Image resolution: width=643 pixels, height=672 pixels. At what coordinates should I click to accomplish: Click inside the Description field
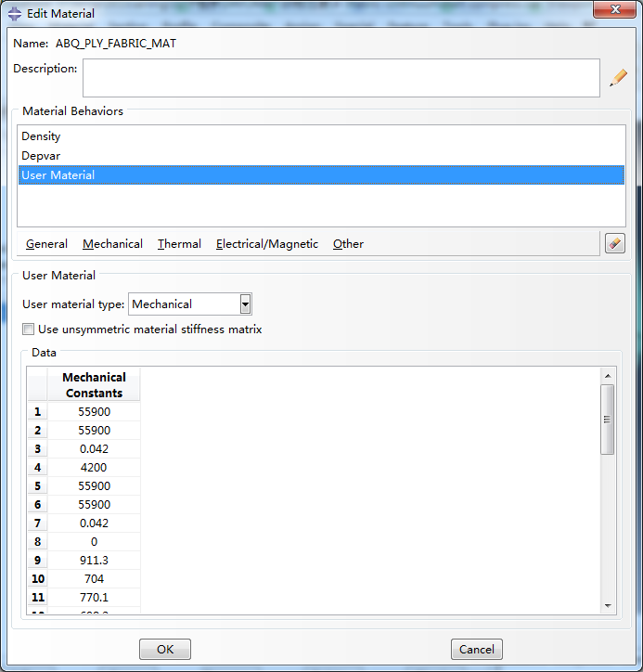[x=341, y=78]
